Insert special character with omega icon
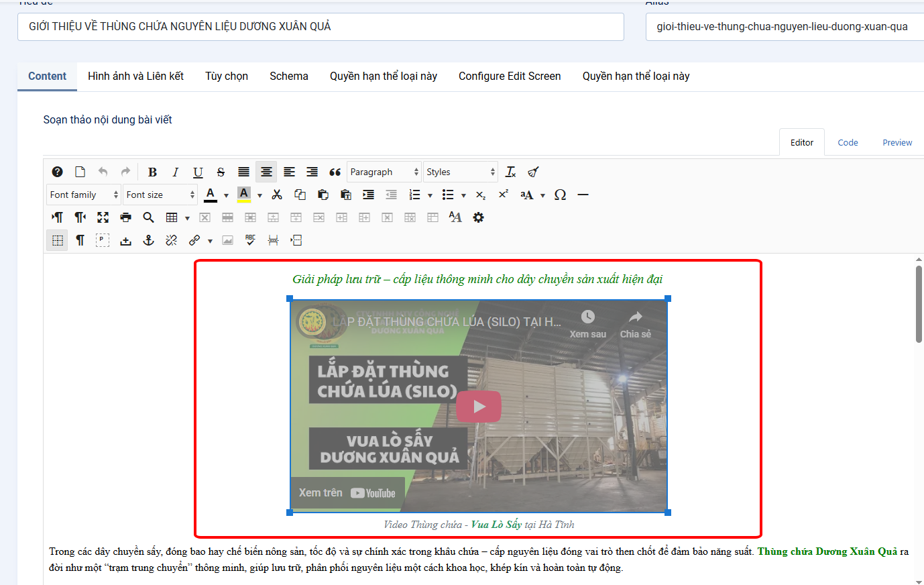The height and width of the screenshot is (585, 924). [560, 195]
